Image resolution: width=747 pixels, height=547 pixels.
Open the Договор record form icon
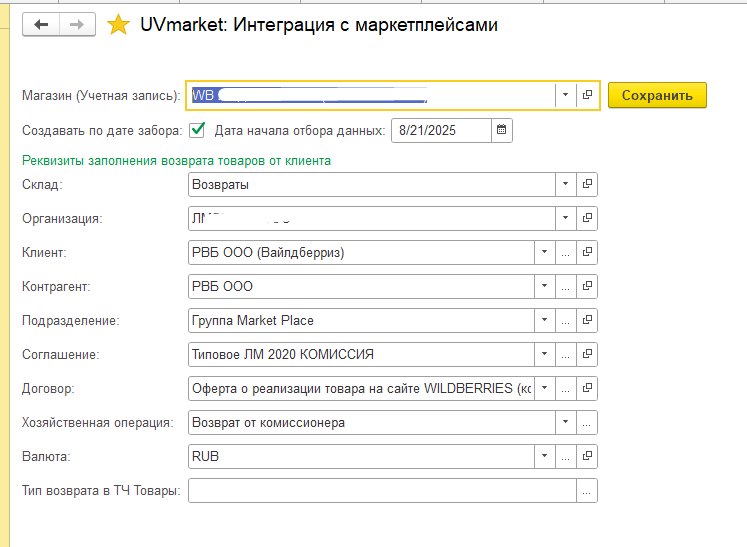click(587, 388)
